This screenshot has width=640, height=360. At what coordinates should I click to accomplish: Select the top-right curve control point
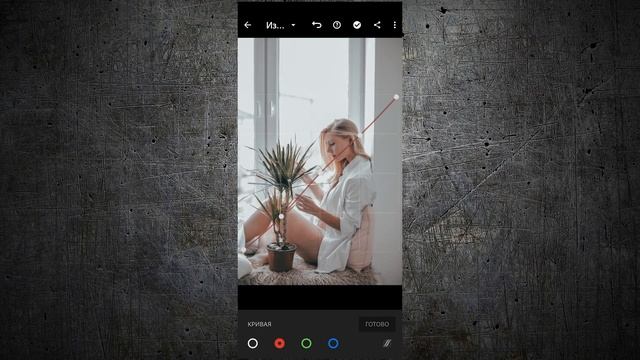(396, 97)
